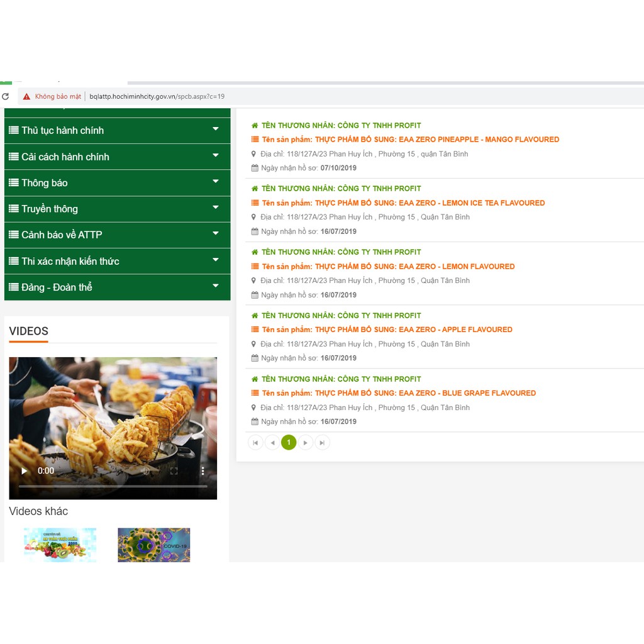Image resolution: width=644 pixels, height=644 pixels.
Task: Expand the 'Thủ tục hành chính' menu arrow
Action: [x=216, y=129]
